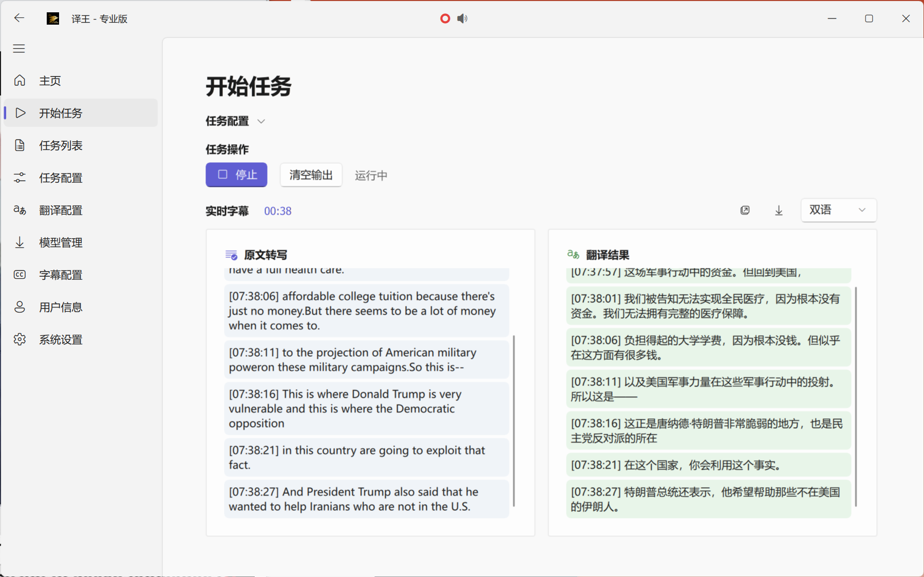Expand the 任务配置 section chevron

pos(261,121)
